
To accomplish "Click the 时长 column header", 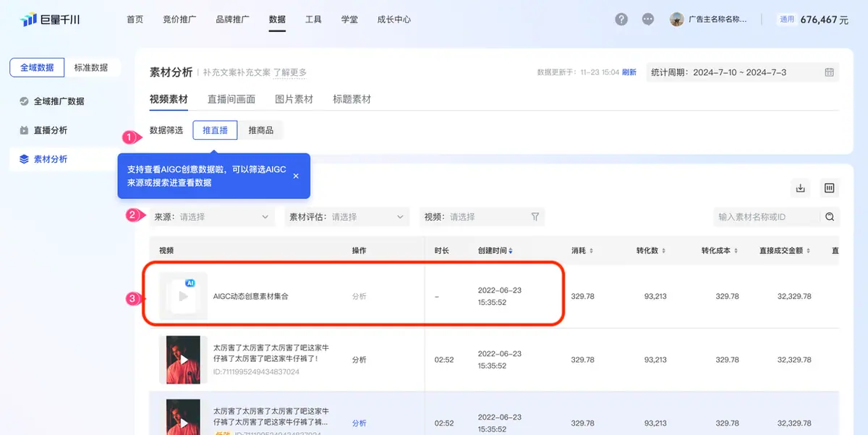I will click(x=441, y=250).
